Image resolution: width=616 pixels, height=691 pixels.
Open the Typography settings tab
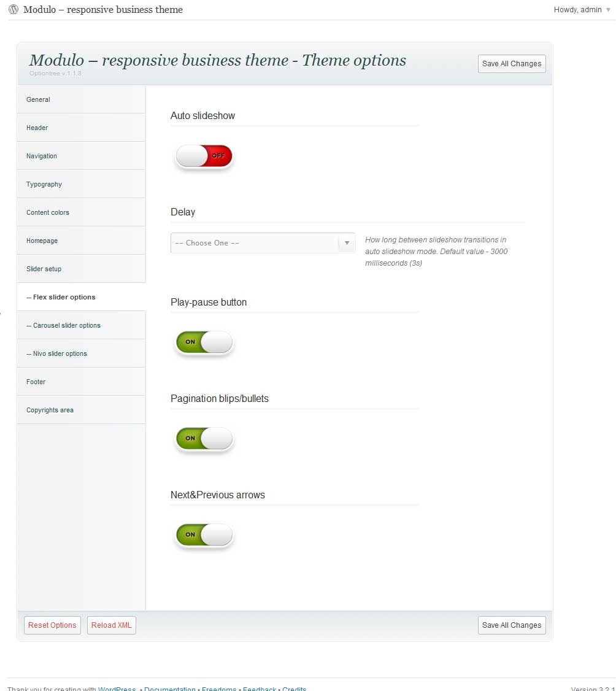[81, 184]
